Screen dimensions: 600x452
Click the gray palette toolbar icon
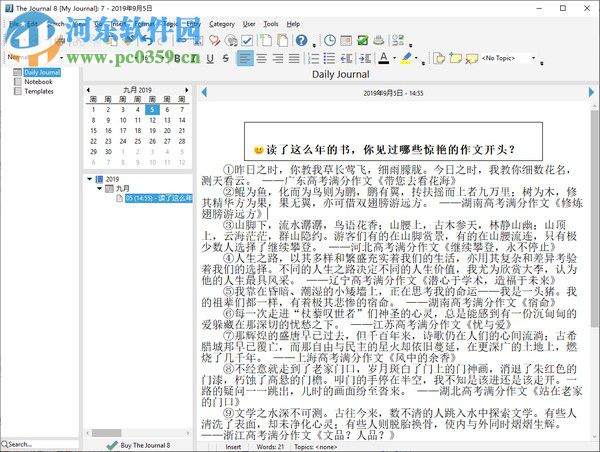tap(231, 40)
